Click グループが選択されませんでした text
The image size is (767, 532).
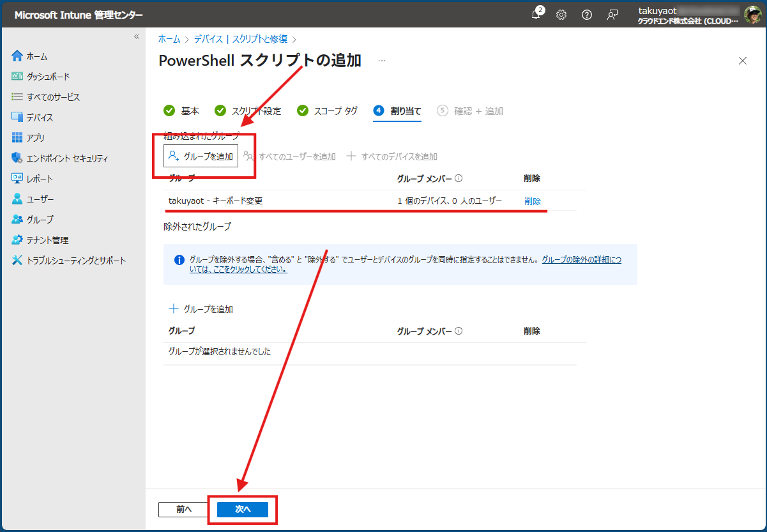tap(220, 351)
